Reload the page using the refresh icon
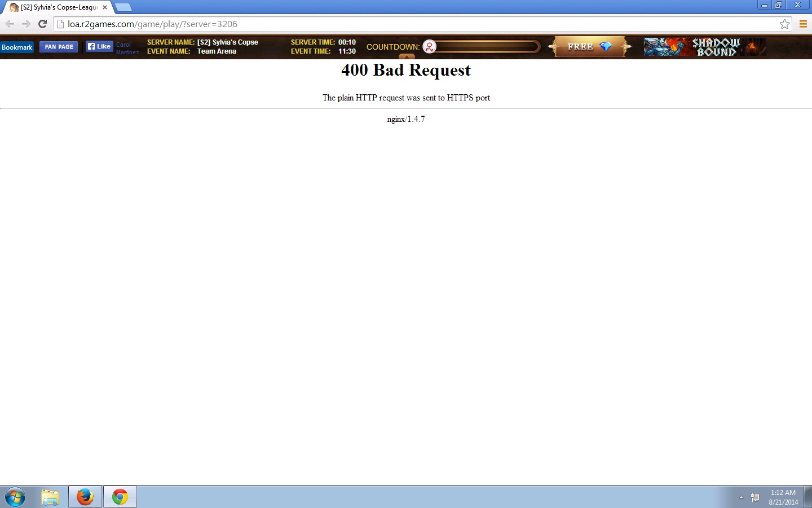Screen dimensions: 812x508 click(42, 24)
